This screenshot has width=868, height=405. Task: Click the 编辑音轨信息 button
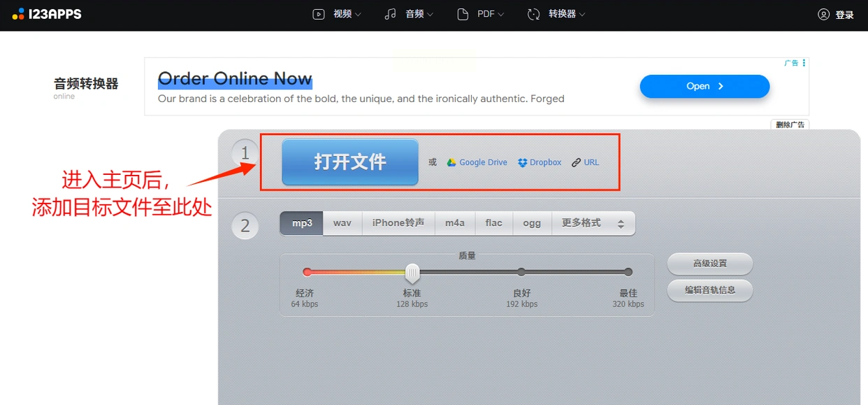[x=710, y=290]
